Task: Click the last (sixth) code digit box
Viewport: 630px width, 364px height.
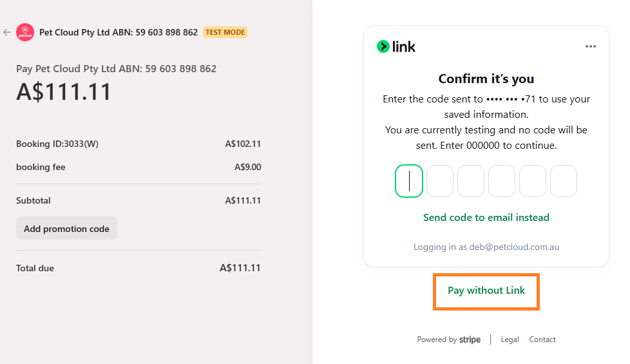Action: tap(564, 181)
